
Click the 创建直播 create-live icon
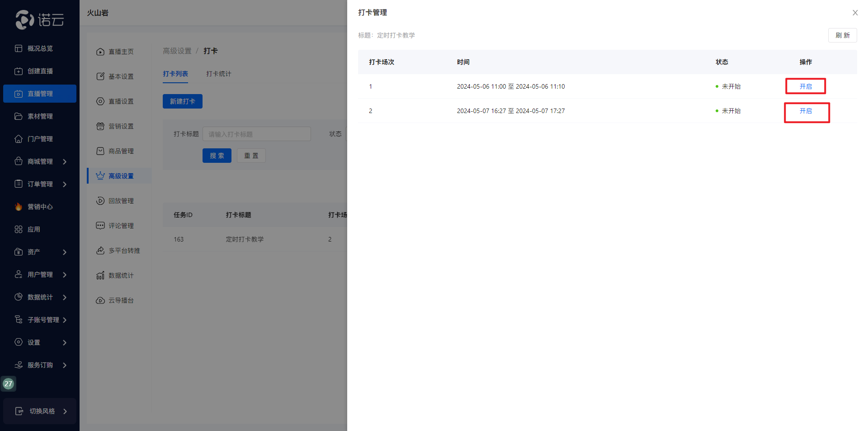(x=19, y=71)
